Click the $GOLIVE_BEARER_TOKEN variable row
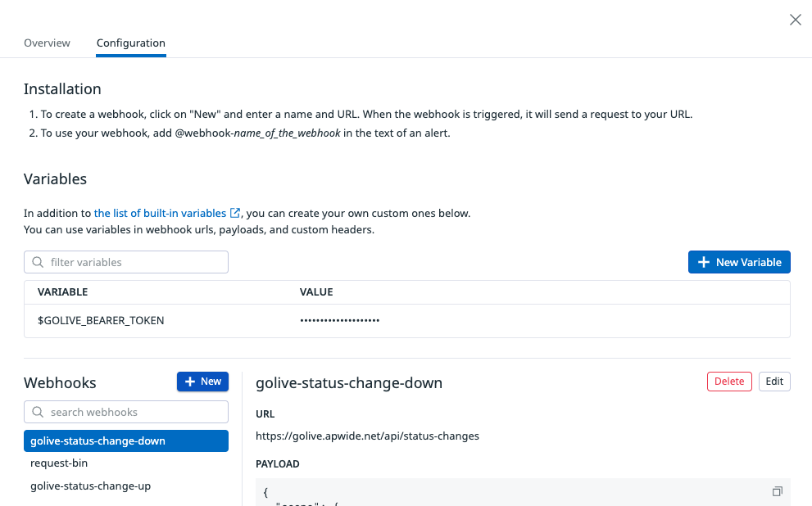812x506 pixels. click(101, 320)
